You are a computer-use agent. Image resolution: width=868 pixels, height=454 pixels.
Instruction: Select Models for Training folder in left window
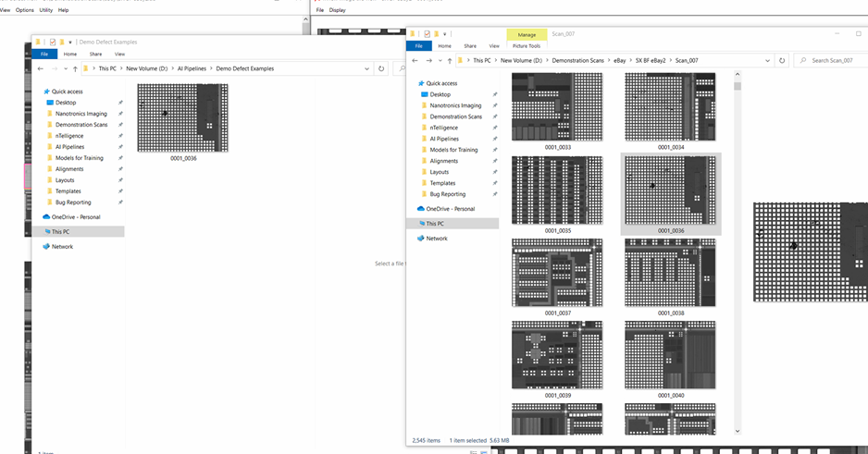tap(80, 158)
